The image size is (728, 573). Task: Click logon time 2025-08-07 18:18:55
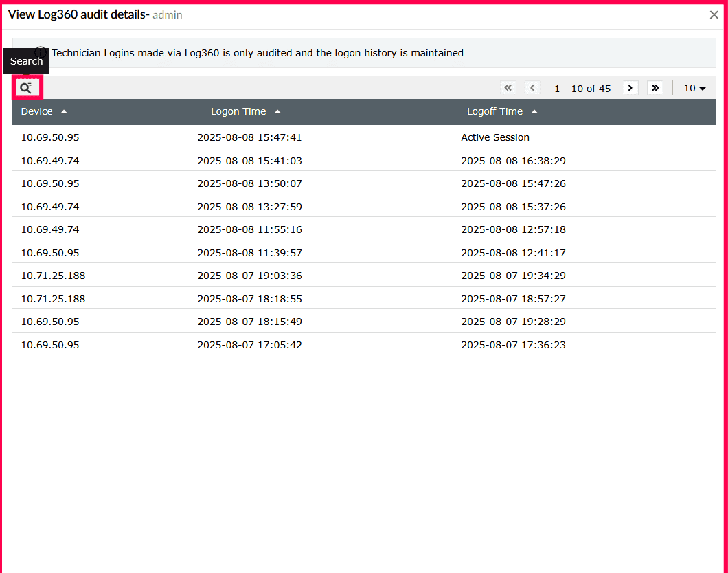click(x=249, y=299)
